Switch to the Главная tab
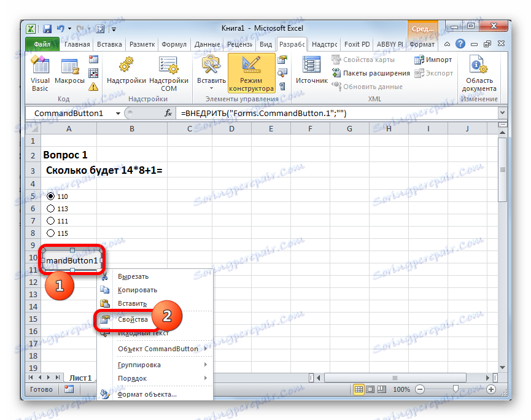The height and width of the screenshot is (420, 531). click(77, 44)
